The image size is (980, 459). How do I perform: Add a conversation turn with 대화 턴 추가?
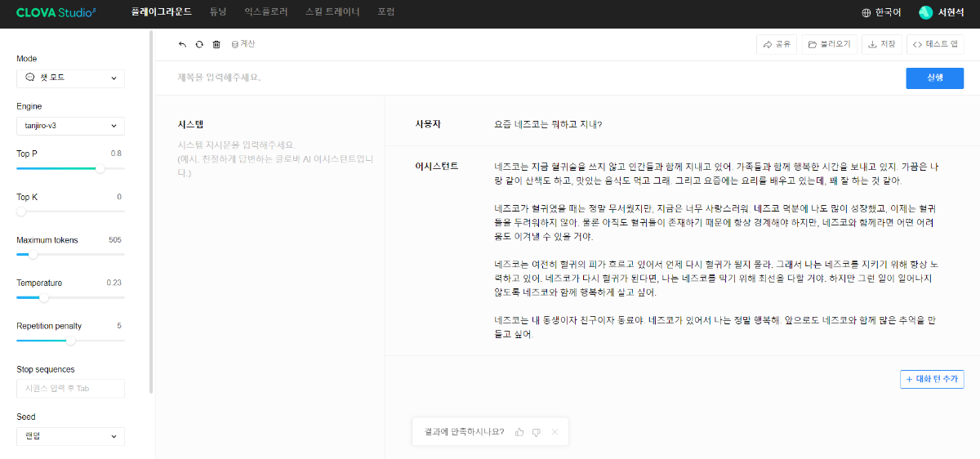coord(932,379)
